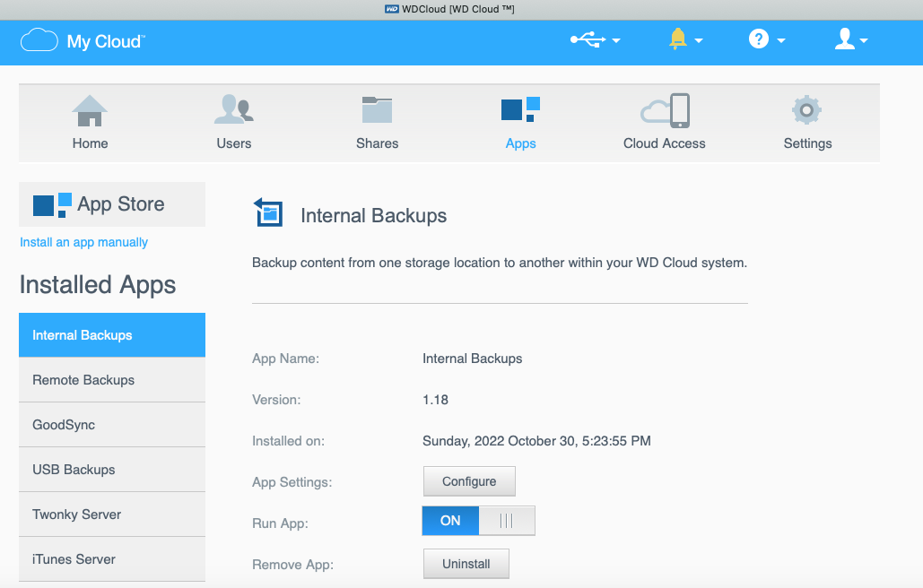Screen dimensions: 923x588
Task: Expand the USB dropdown arrow
Action: click(x=616, y=40)
